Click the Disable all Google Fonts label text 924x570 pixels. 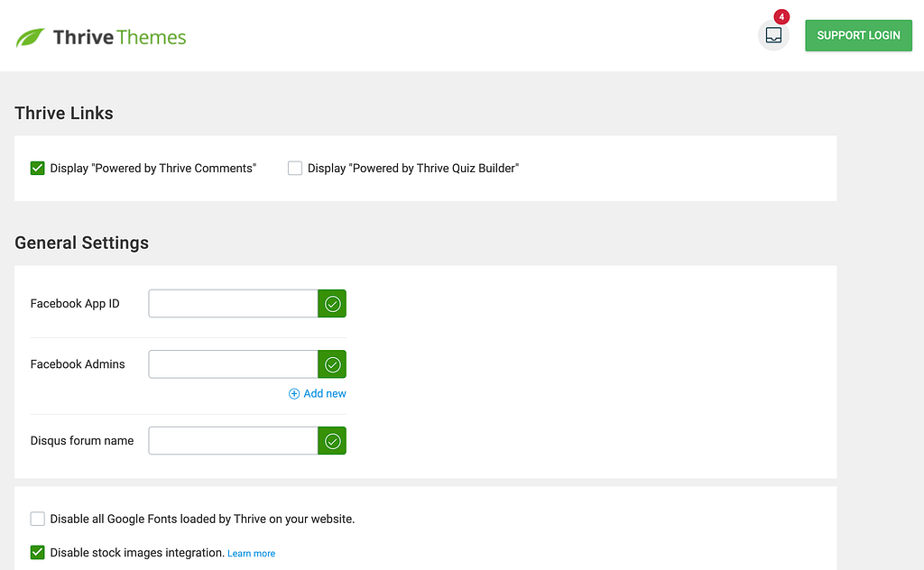[x=202, y=519]
